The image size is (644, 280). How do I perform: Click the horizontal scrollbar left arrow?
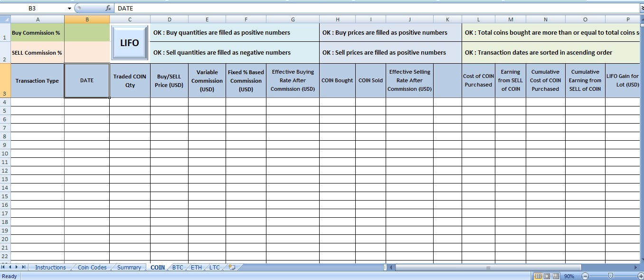point(391,268)
